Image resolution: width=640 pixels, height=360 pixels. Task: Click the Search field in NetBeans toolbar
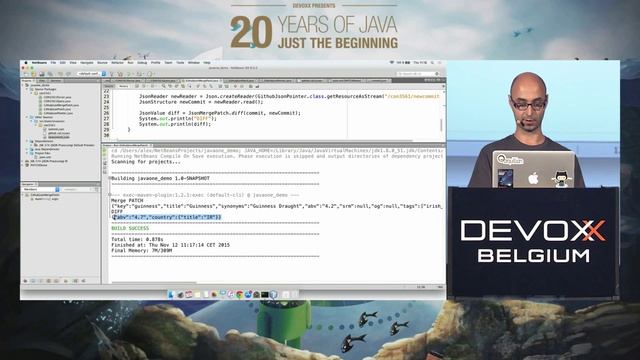coord(417,74)
